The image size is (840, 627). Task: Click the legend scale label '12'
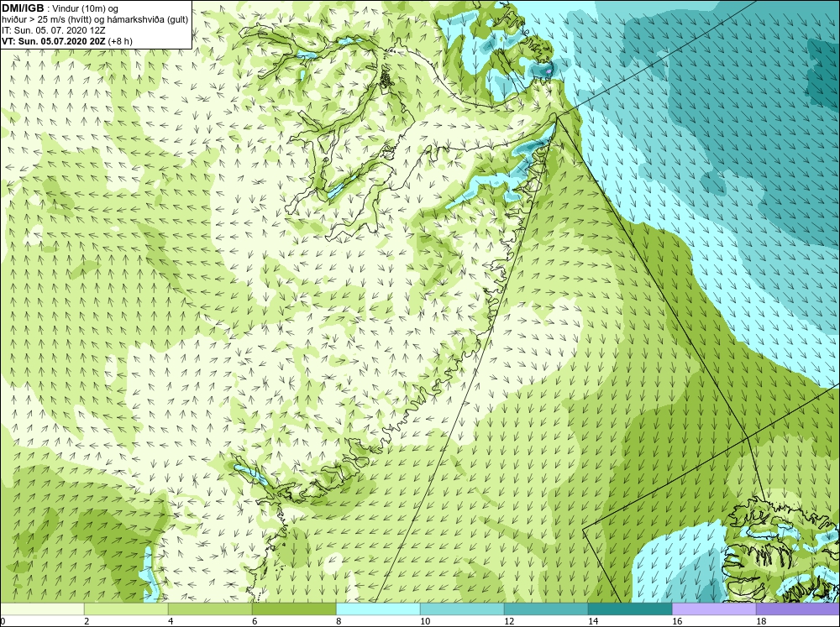[509, 621]
